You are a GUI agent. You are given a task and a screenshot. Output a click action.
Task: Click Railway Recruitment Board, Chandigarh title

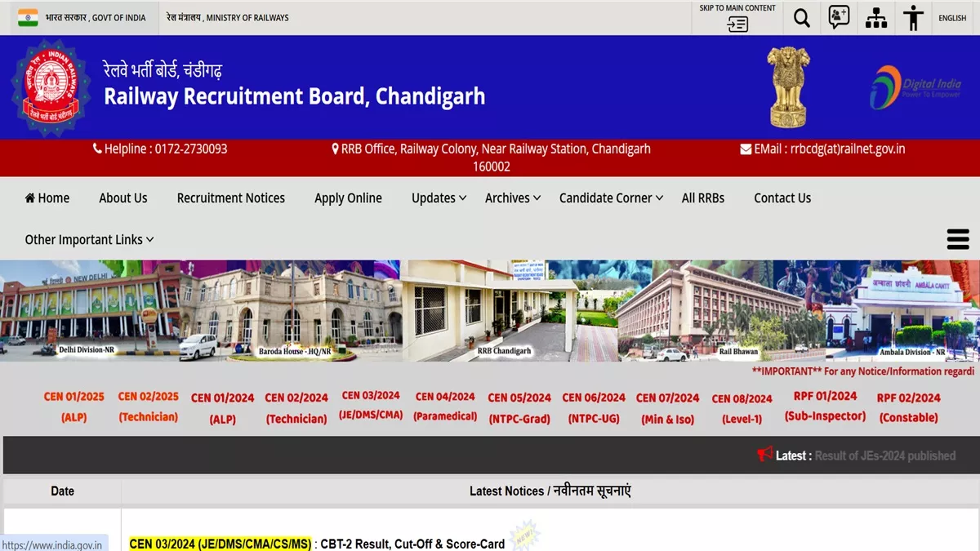(294, 96)
